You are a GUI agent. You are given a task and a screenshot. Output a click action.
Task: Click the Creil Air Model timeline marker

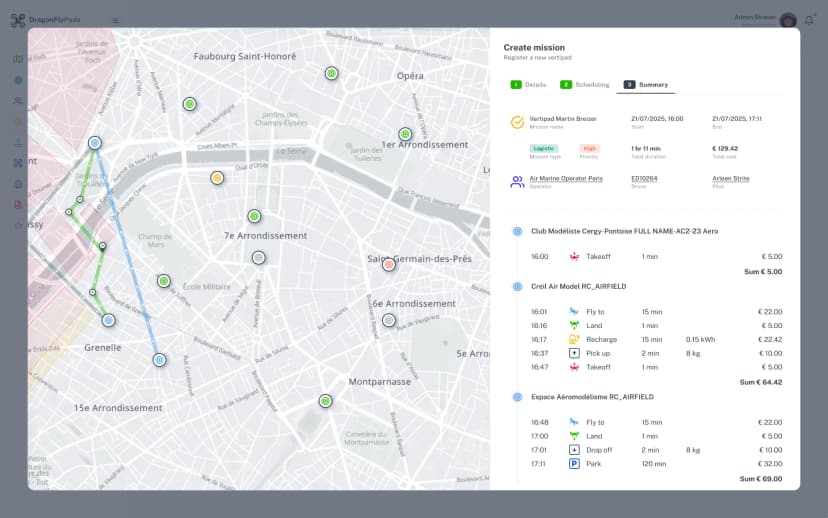pyautogui.click(x=517, y=286)
